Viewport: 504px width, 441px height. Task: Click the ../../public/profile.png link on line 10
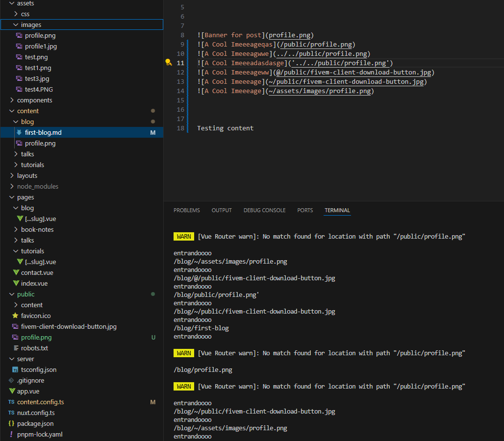322,53
